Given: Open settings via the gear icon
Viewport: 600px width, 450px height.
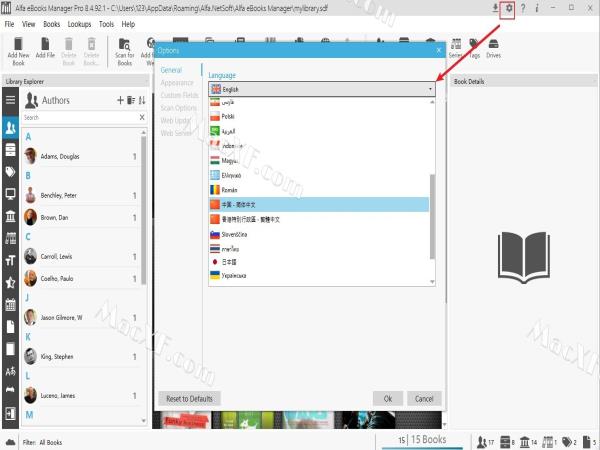Looking at the screenshot, I should tap(508, 9).
